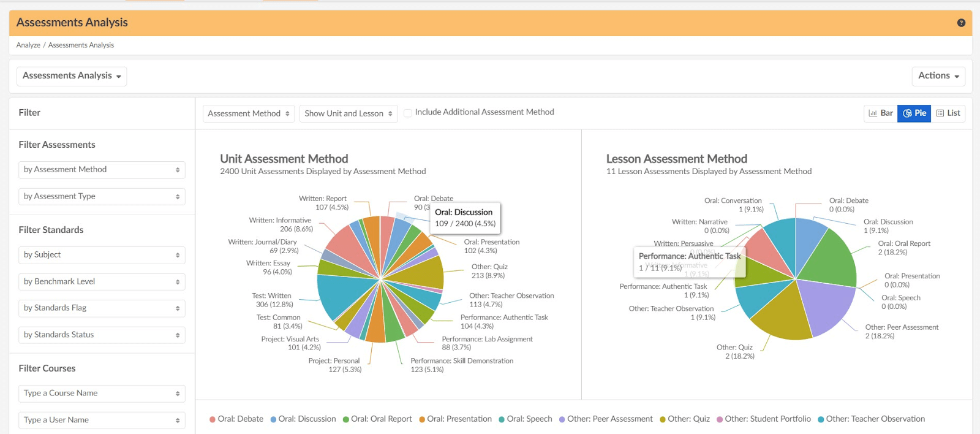This screenshot has height=434, width=980.
Task: Click the help question mark icon
Action: tap(961, 23)
